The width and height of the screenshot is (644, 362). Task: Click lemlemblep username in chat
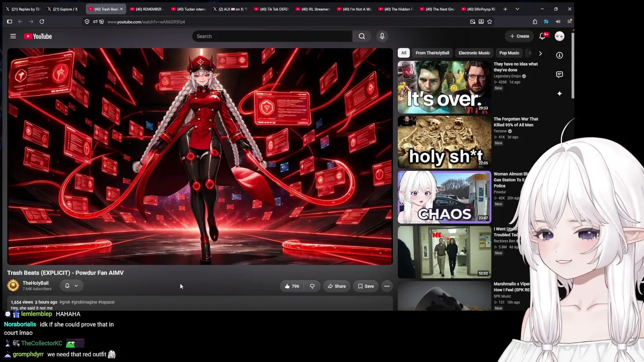(x=37, y=314)
